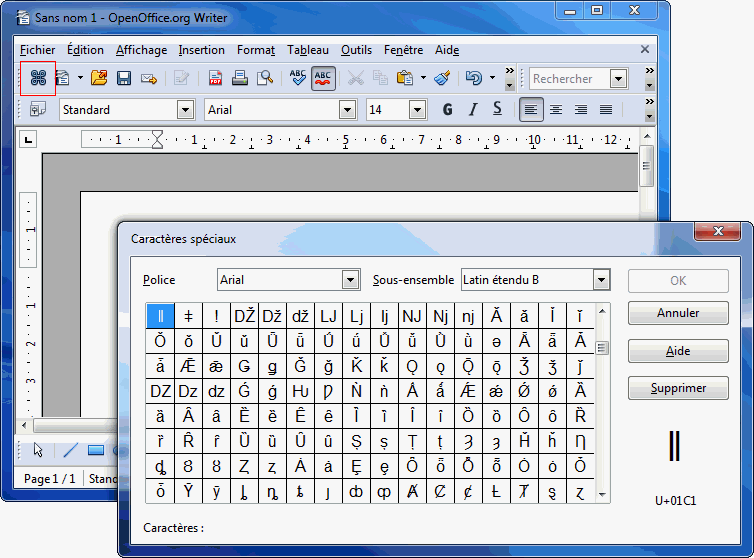Toggle italic I formatting

(x=473, y=110)
